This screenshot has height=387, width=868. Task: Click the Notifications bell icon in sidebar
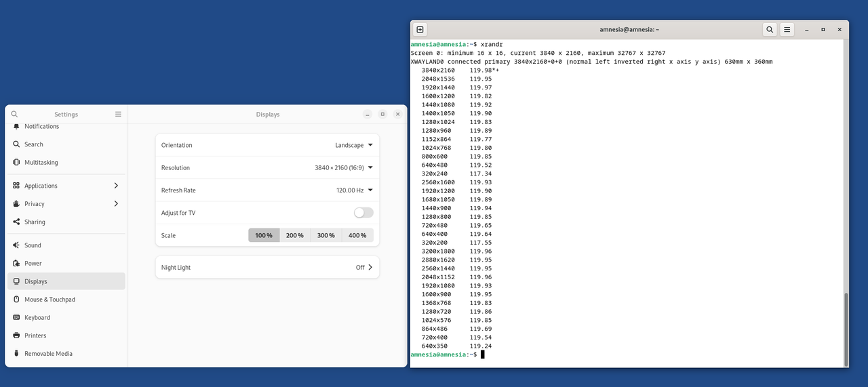(16, 126)
